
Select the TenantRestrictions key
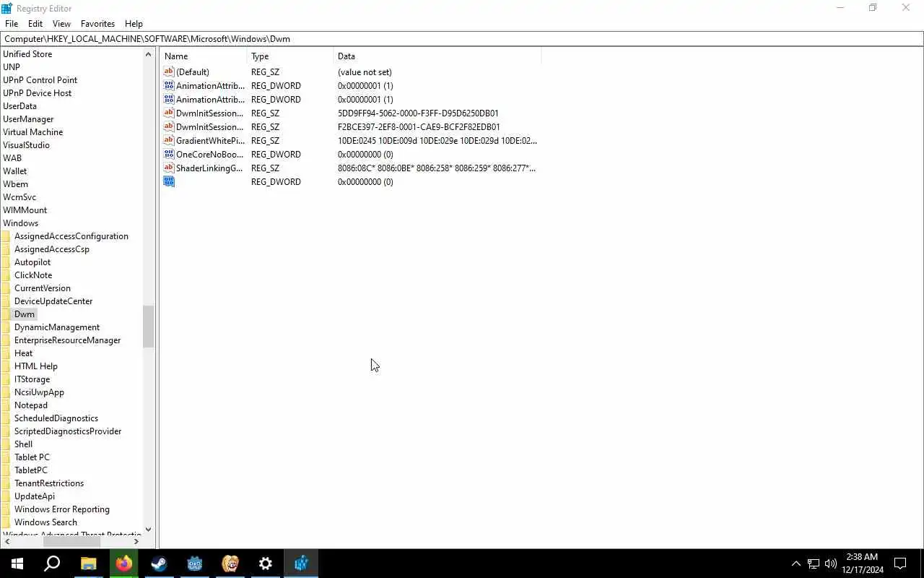[49, 483]
